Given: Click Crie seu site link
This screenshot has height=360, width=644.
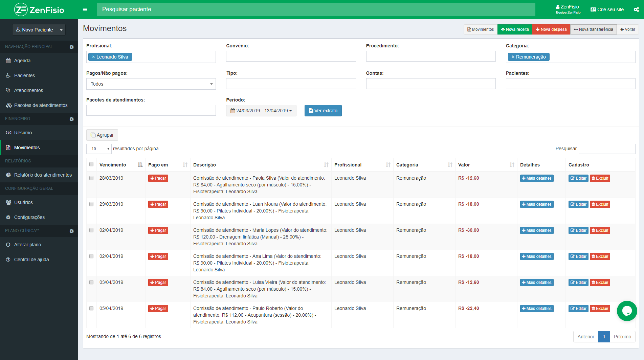Looking at the screenshot, I should [x=607, y=9].
